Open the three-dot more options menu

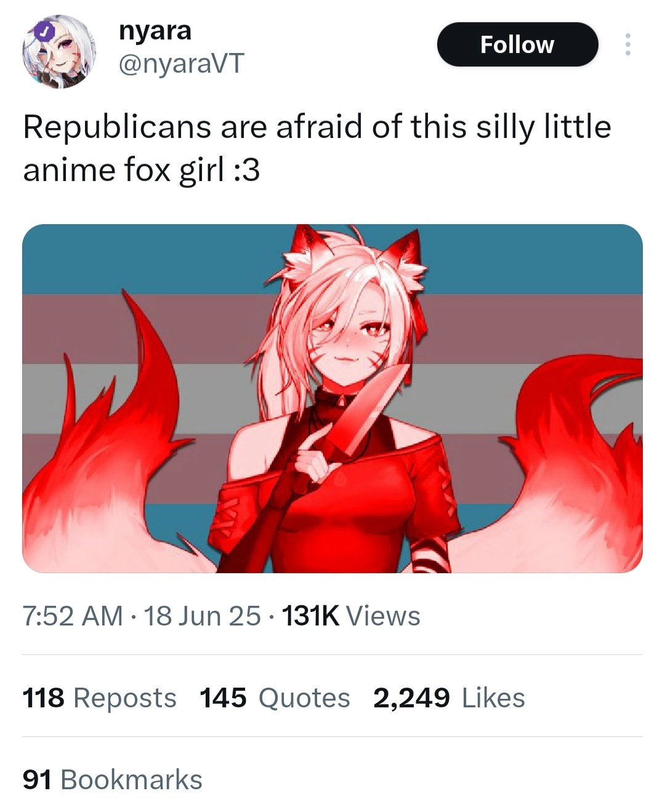(627, 44)
